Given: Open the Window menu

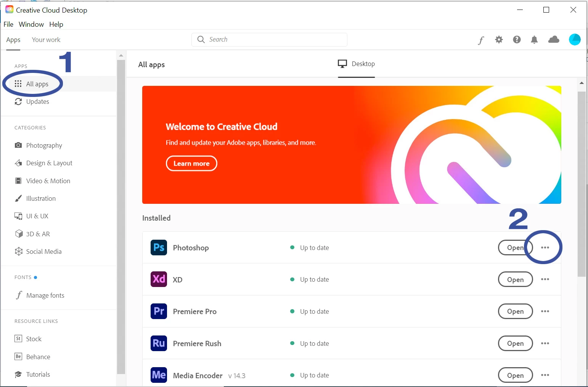Looking at the screenshot, I should point(31,24).
